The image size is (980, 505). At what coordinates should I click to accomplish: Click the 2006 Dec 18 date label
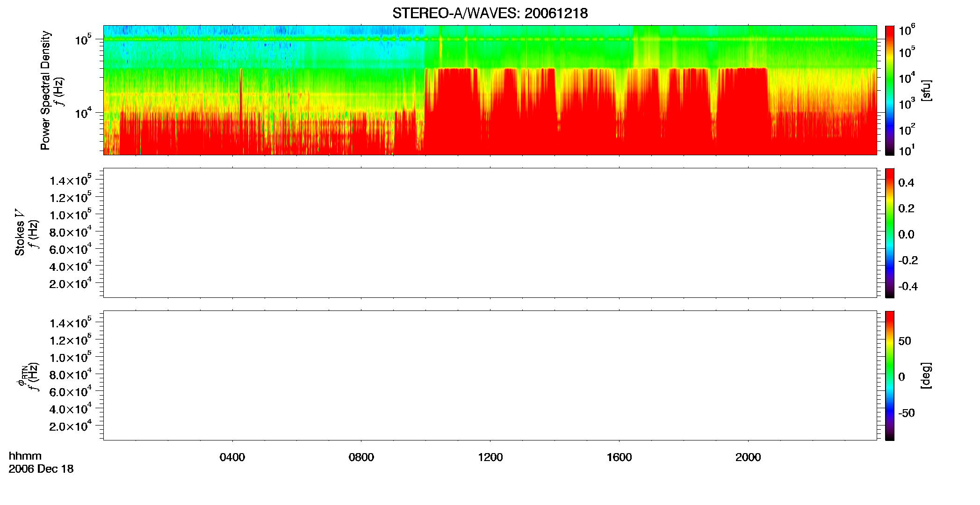(41, 469)
